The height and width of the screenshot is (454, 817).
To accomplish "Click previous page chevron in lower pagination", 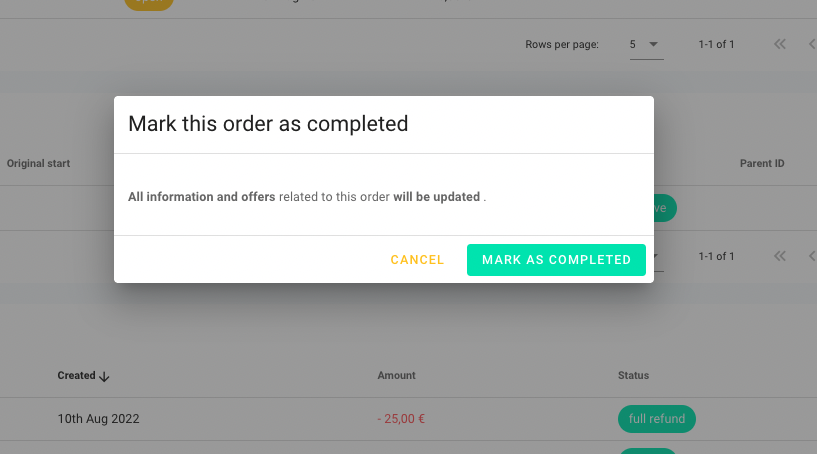I will tap(812, 256).
